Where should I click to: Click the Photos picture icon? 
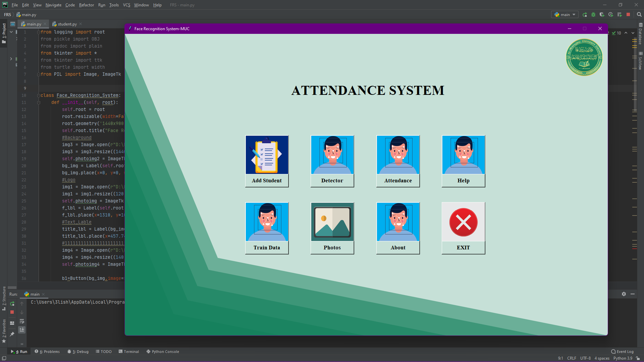pos(332,222)
